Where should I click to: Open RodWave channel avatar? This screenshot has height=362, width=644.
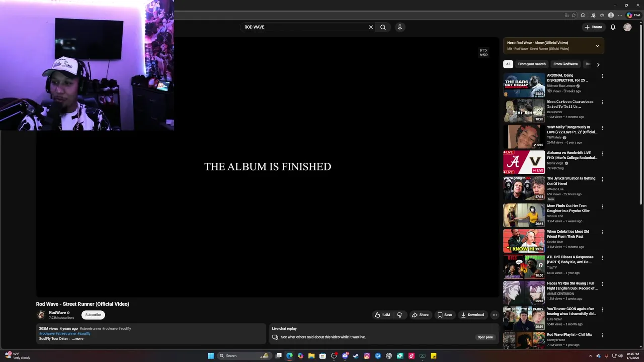pos(41,315)
